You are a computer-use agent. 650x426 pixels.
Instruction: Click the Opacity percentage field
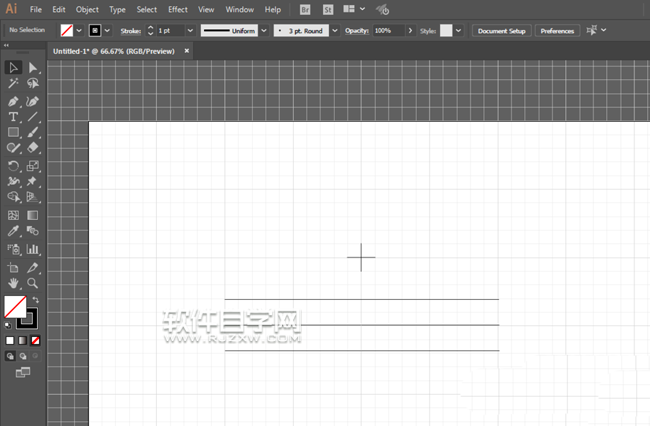(386, 31)
